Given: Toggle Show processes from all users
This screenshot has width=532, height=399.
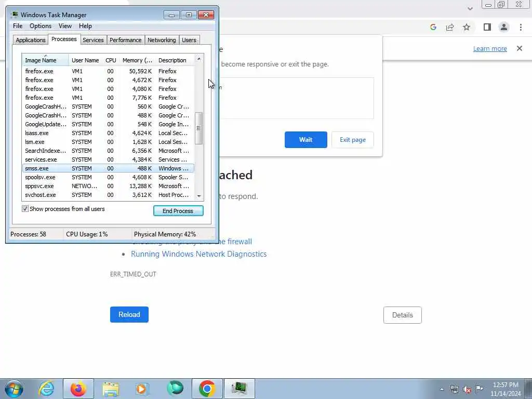Looking at the screenshot, I should pyautogui.click(x=25, y=209).
